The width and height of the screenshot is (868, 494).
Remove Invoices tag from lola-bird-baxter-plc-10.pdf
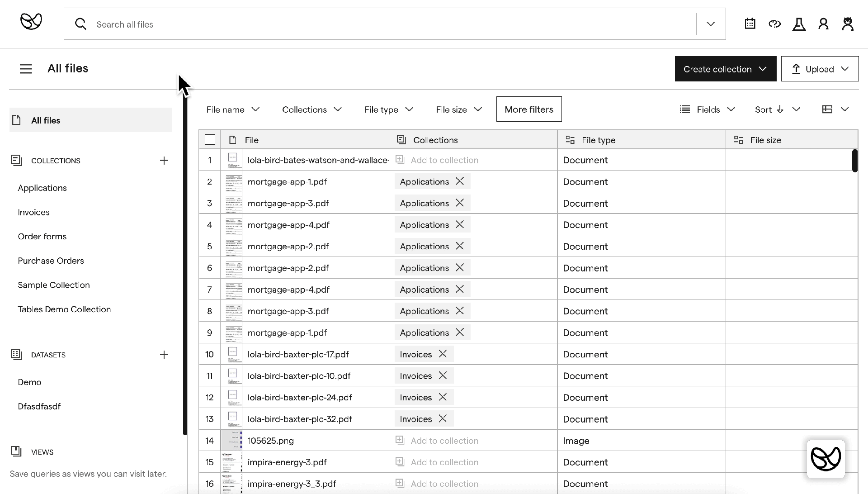pyautogui.click(x=443, y=375)
